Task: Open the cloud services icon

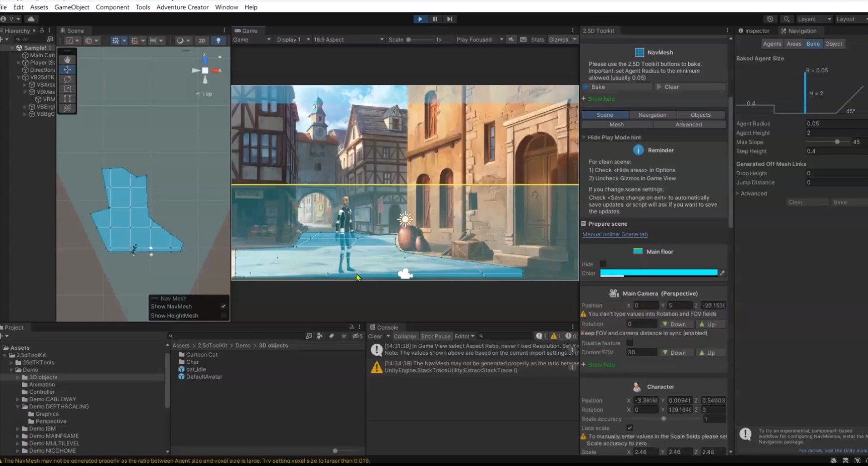Action: point(31,19)
